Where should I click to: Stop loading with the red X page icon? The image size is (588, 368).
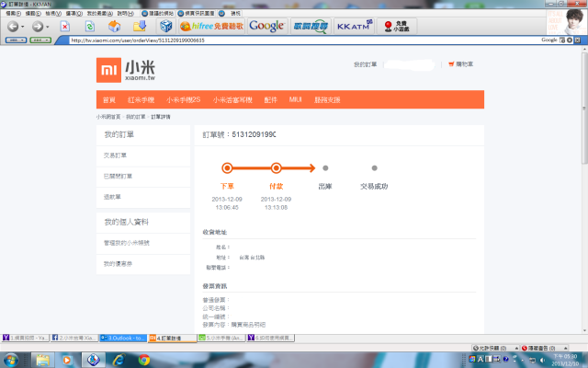(x=65, y=27)
